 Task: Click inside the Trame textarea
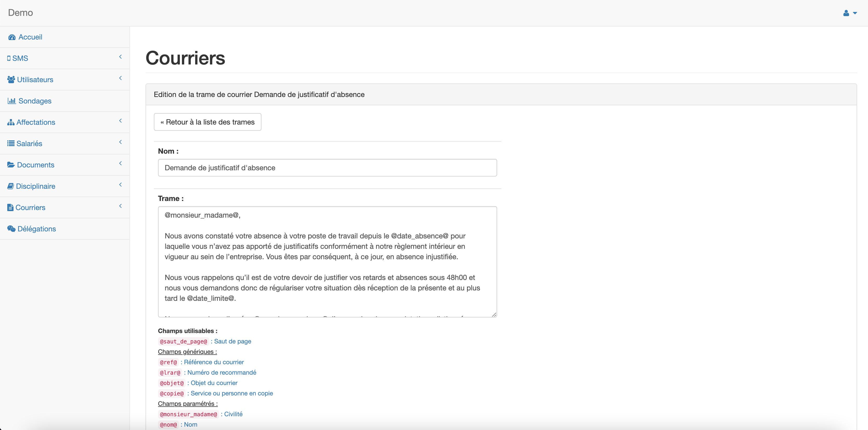(327, 262)
